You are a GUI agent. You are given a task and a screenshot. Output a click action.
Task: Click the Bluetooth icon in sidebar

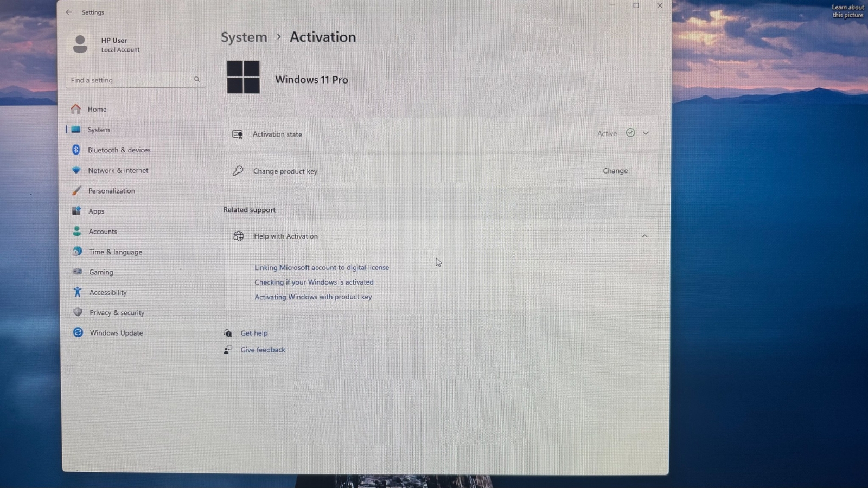pyautogui.click(x=76, y=150)
